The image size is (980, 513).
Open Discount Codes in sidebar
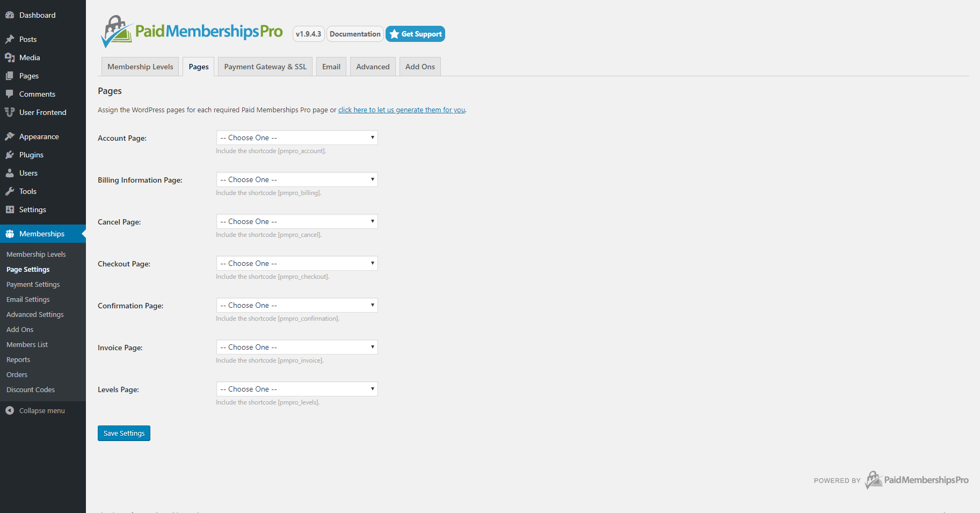coord(31,389)
